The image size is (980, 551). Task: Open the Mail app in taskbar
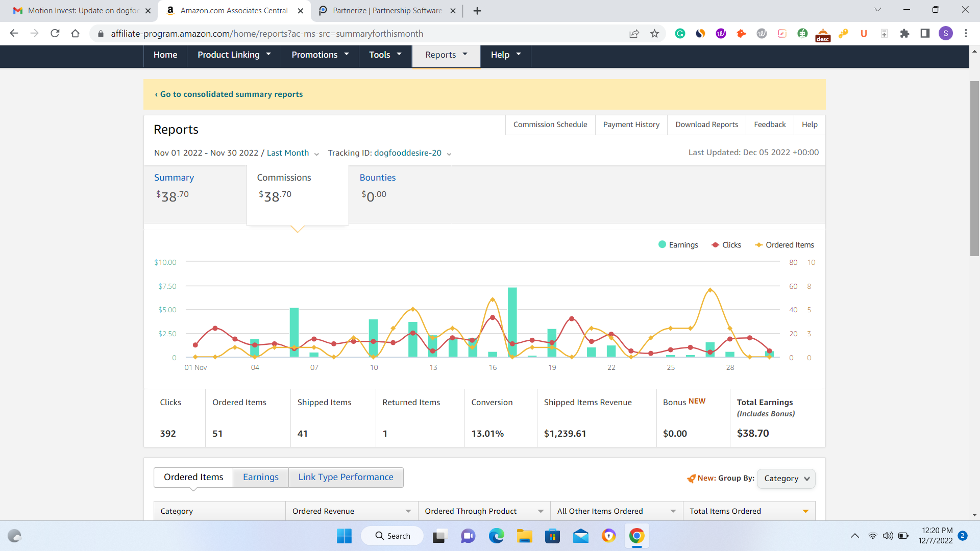pyautogui.click(x=580, y=536)
